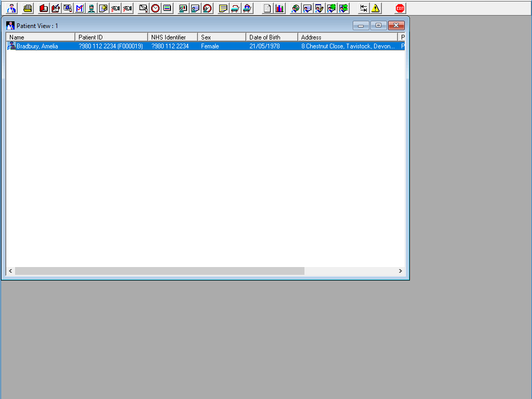Click the Sex column header

coord(222,37)
